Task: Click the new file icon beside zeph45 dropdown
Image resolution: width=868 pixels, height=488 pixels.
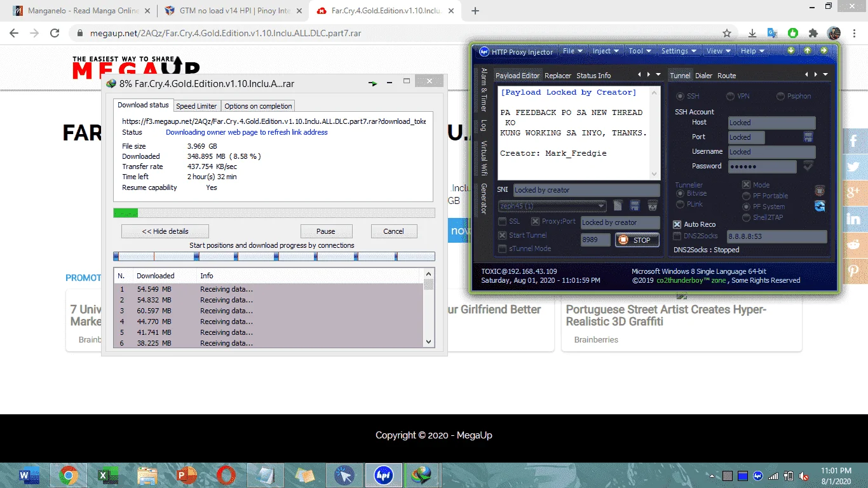Action: pos(618,205)
